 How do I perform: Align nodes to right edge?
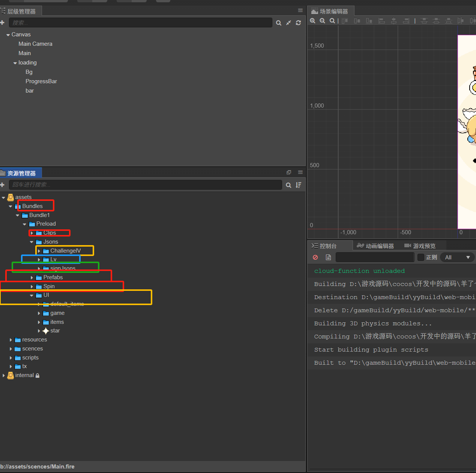pos(406,21)
